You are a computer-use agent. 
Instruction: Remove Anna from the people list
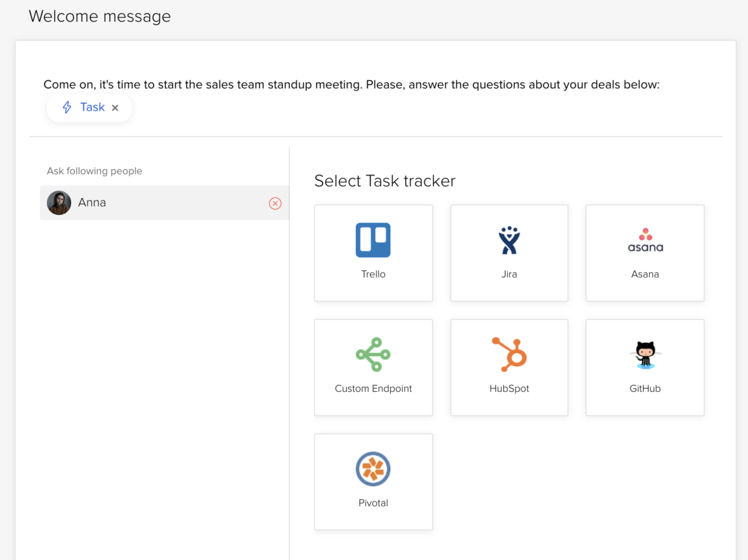click(275, 203)
